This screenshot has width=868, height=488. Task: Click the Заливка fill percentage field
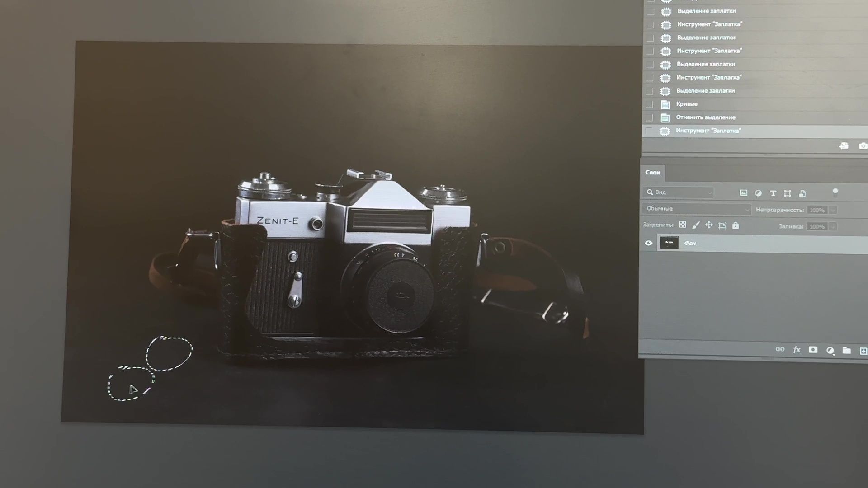point(816,226)
